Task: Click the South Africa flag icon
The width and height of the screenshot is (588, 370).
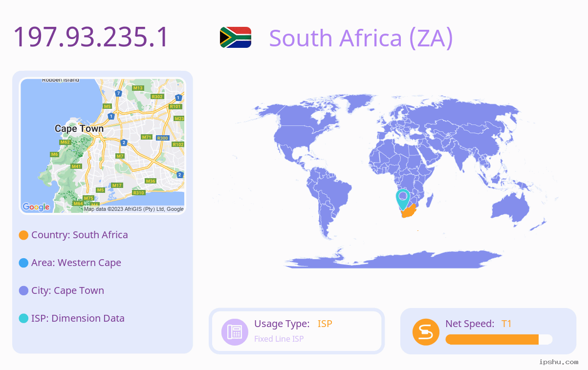Action: [x=236, y=37]
